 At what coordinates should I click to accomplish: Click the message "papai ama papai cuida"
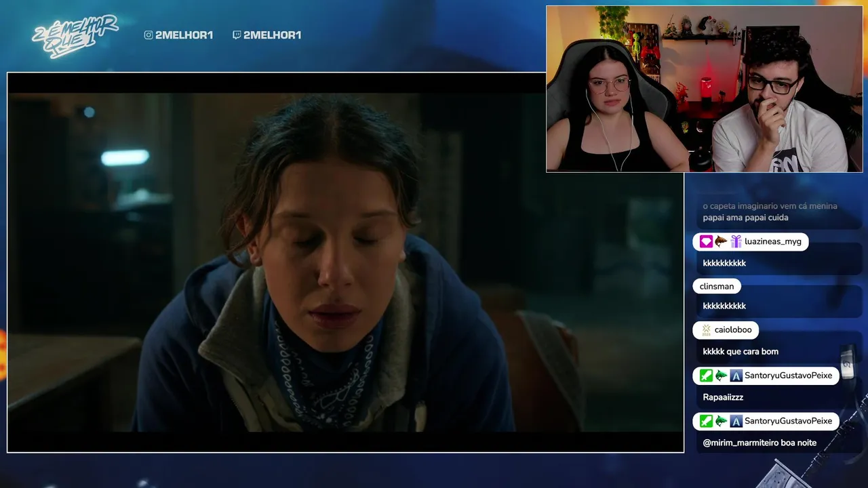click(x=745, y=218)
